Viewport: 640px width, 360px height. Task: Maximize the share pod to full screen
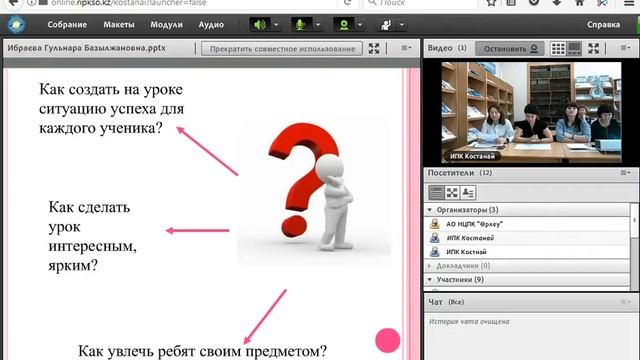point(374,48)
